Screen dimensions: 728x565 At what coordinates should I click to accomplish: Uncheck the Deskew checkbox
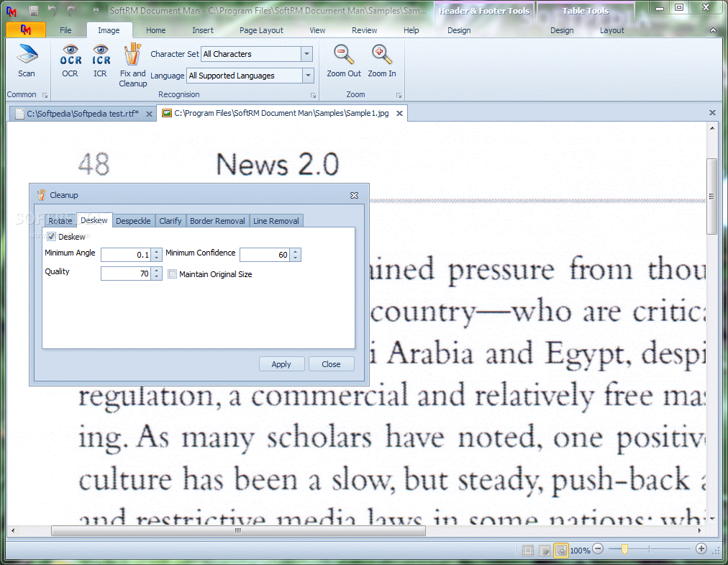click(52, 237)
